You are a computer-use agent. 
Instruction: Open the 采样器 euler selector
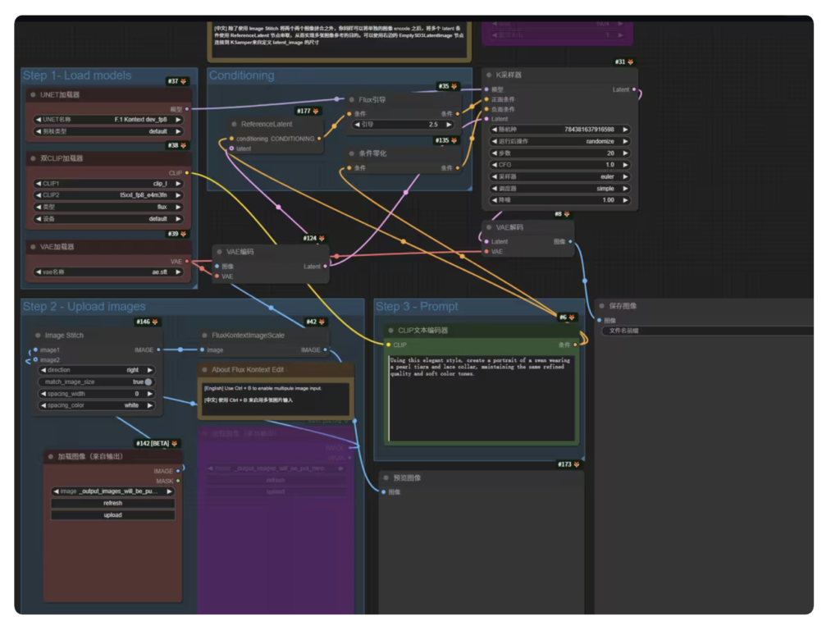click(560, 177)
